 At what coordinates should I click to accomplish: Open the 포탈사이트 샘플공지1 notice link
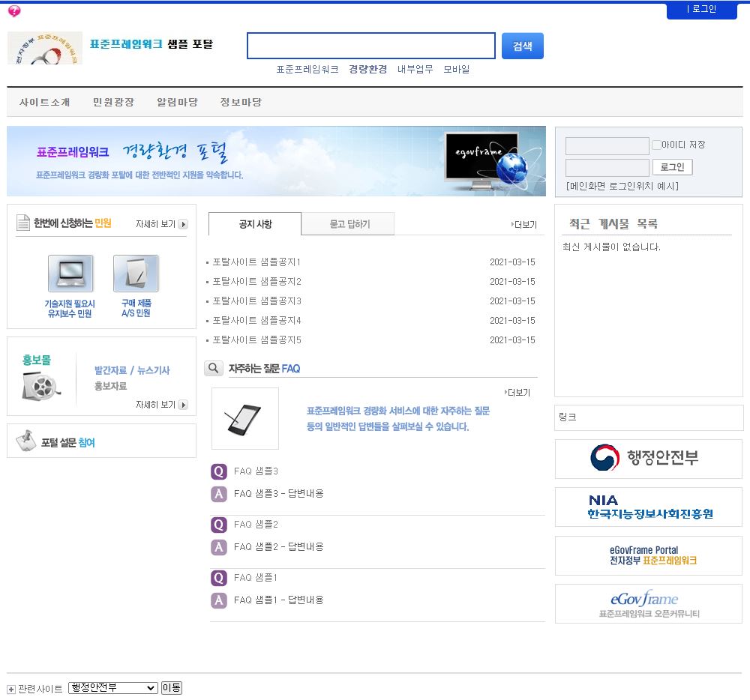(256, 262)
